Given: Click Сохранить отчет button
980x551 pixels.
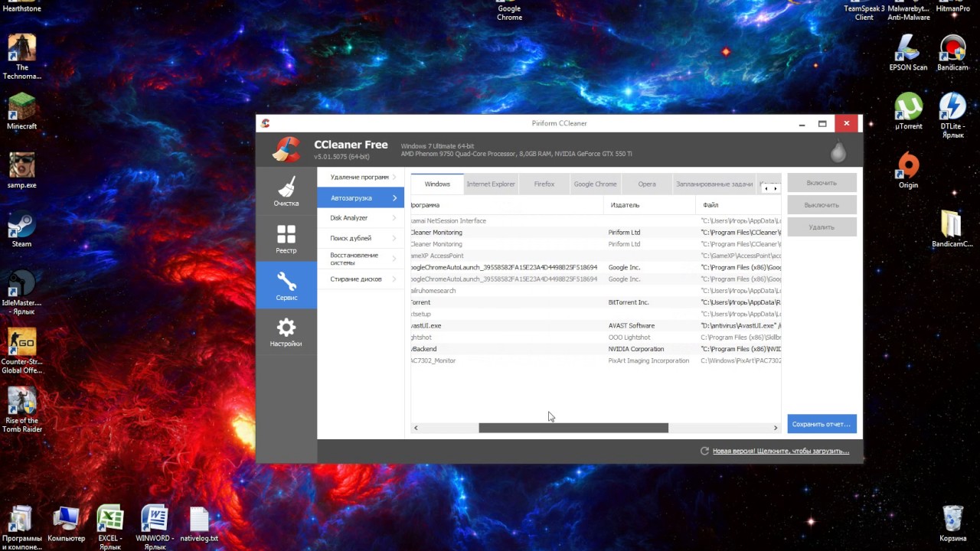Looking at the screenshot, I should pyautogui.click(x=822, y=424).
